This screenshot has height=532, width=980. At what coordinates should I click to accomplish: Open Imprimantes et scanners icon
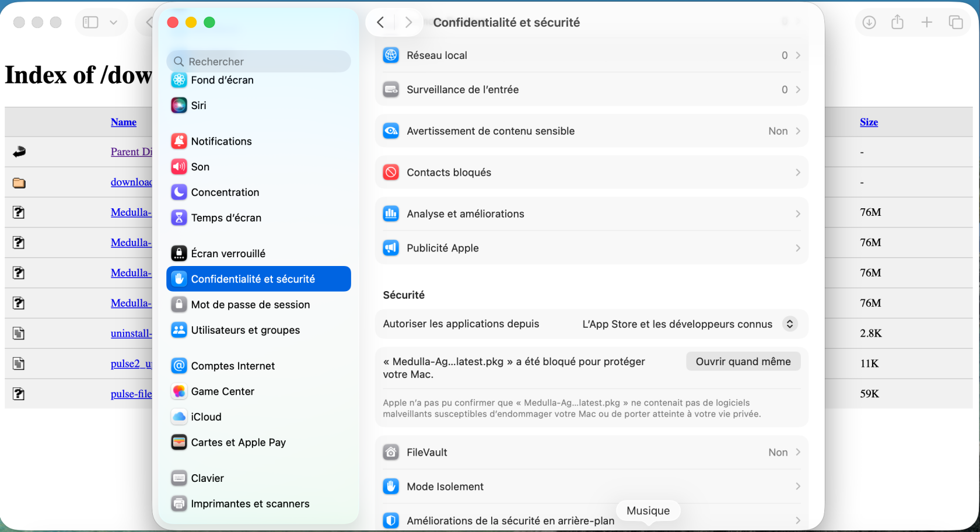[x=179, y=503]
